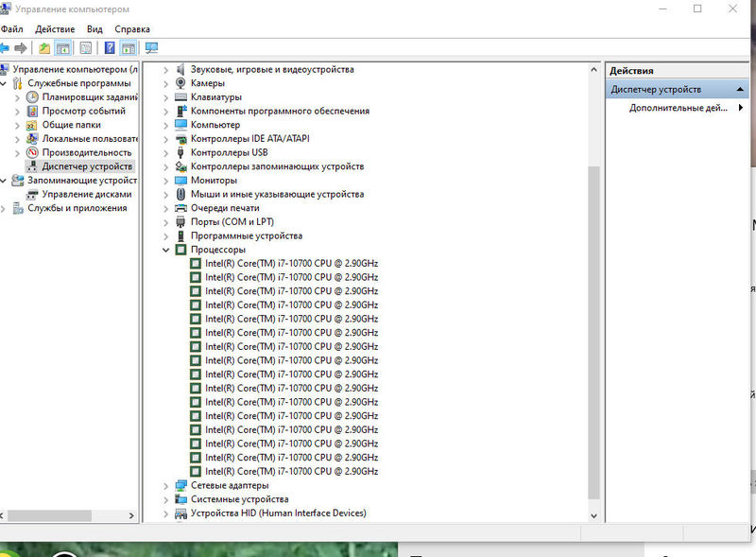This screenshot has width=756, height=557.
Task: Click the Клавиатуры keyboard icon
Action: click(181, 97)
